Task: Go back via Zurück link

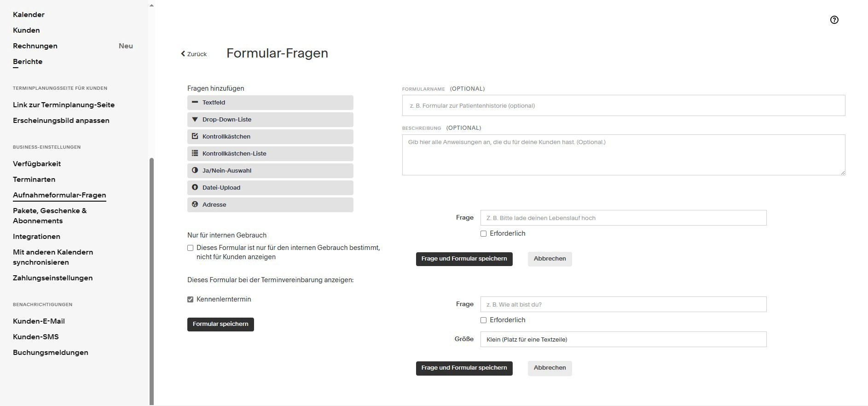Action: pyautogui.click(x=194, y=54)
